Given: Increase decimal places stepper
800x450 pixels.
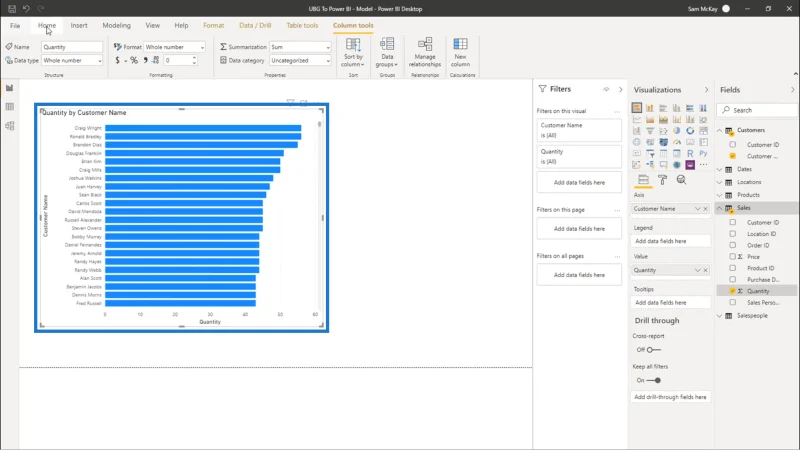Looking at the screenshot, I should [194, 58].
